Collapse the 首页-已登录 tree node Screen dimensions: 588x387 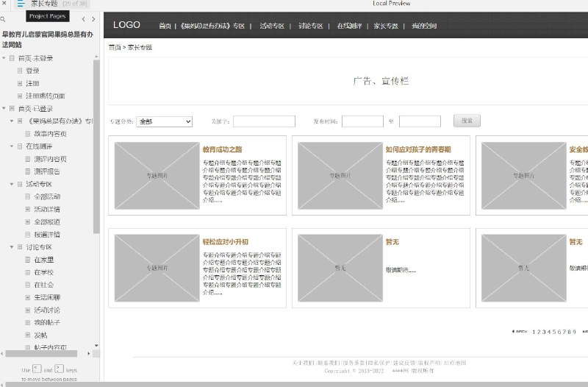[x=4, y=108]
